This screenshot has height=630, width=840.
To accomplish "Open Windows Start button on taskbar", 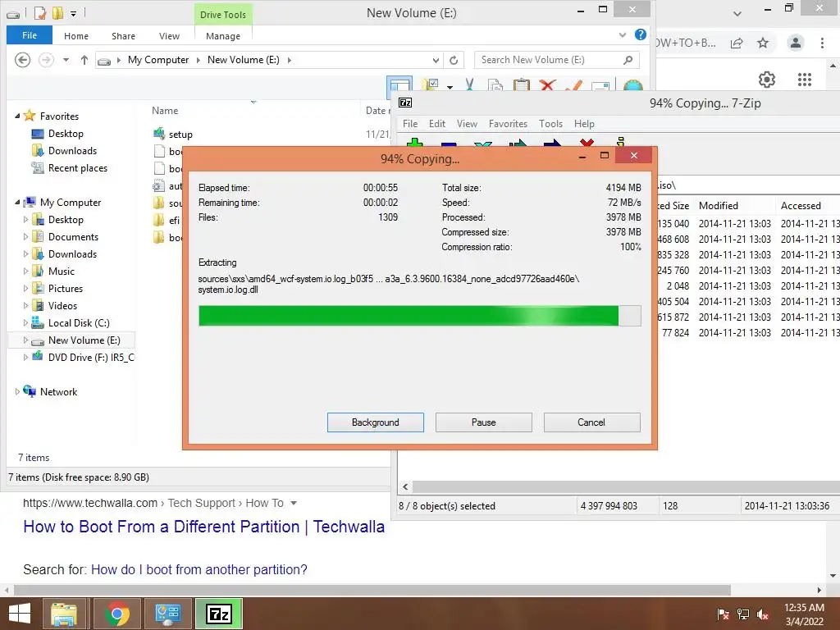I will click(20, 614).
